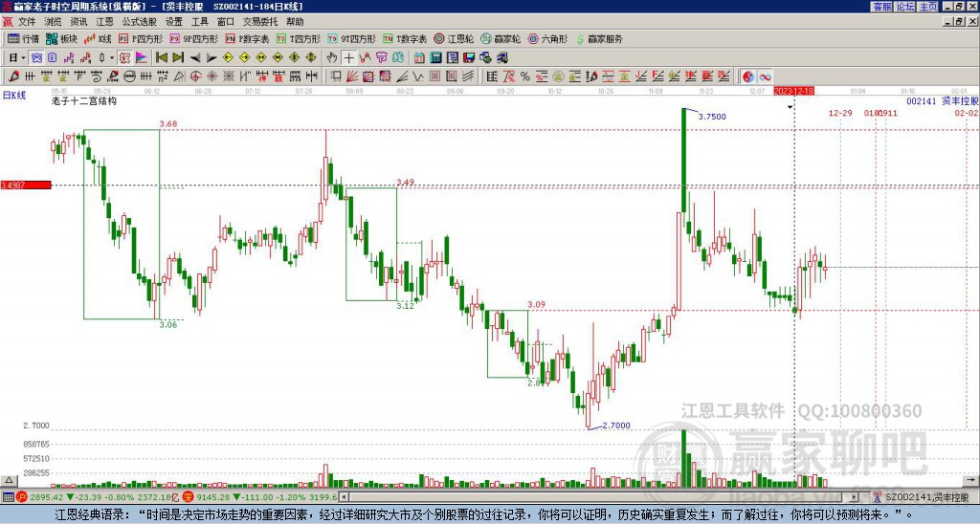Open the 浏览 menu
This screenshot has width=980, height=524.
click(54, 22)
